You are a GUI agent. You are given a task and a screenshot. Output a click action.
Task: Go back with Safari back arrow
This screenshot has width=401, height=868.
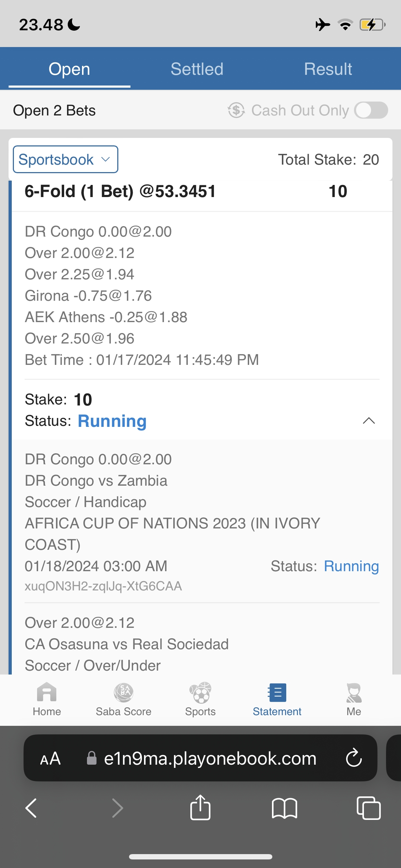point(31,808)
